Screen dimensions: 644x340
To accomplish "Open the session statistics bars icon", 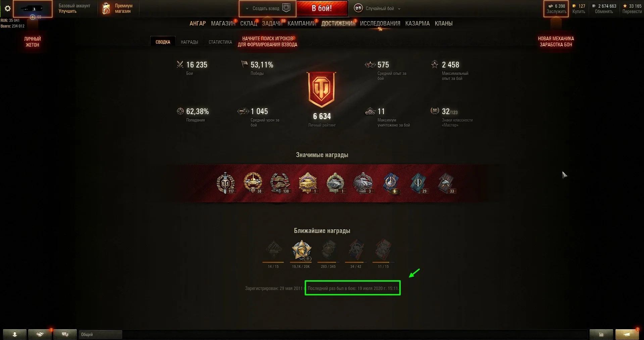I will 601,334.
